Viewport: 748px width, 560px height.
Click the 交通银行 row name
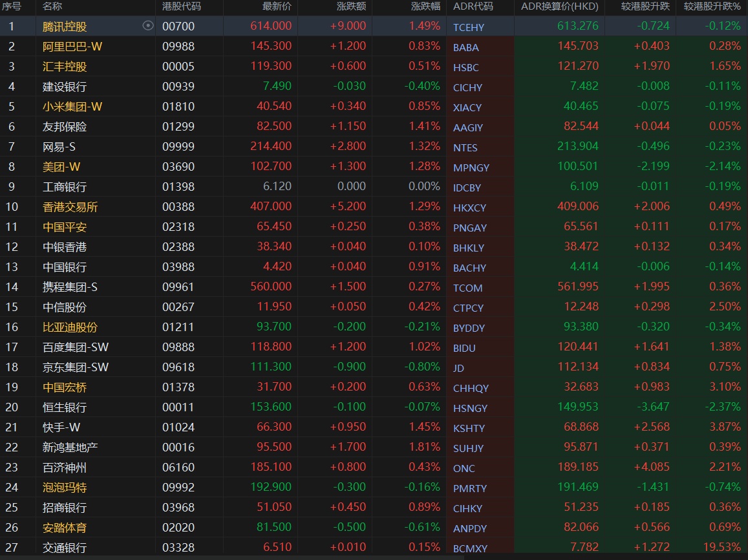(65, 548)
